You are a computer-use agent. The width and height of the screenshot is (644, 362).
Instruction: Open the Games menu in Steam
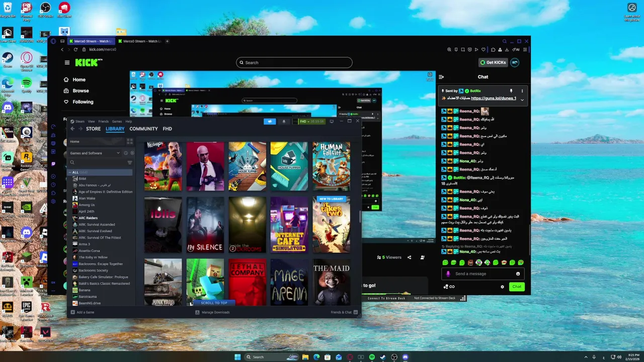tap(117, 121)
